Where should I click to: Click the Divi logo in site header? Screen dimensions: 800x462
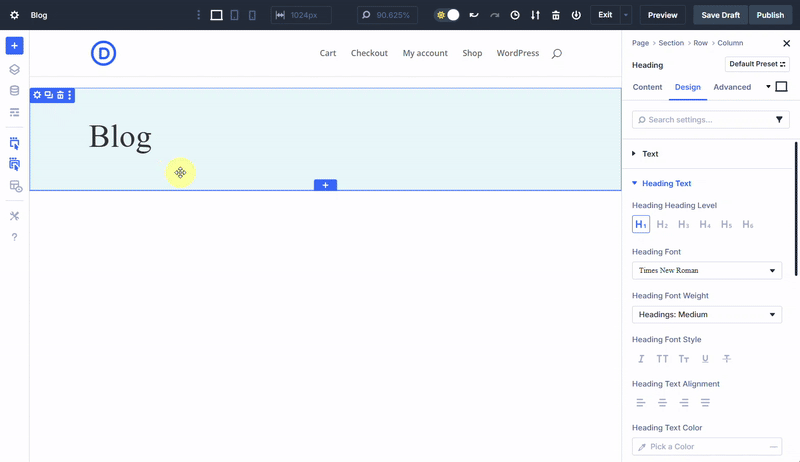coord(104,53)
